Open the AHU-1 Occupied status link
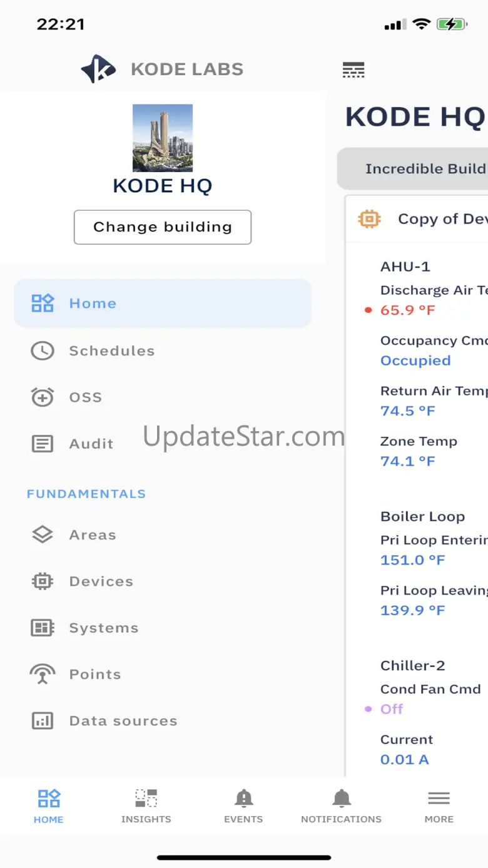This screenshot has width=488, height=868. [415, 360]
